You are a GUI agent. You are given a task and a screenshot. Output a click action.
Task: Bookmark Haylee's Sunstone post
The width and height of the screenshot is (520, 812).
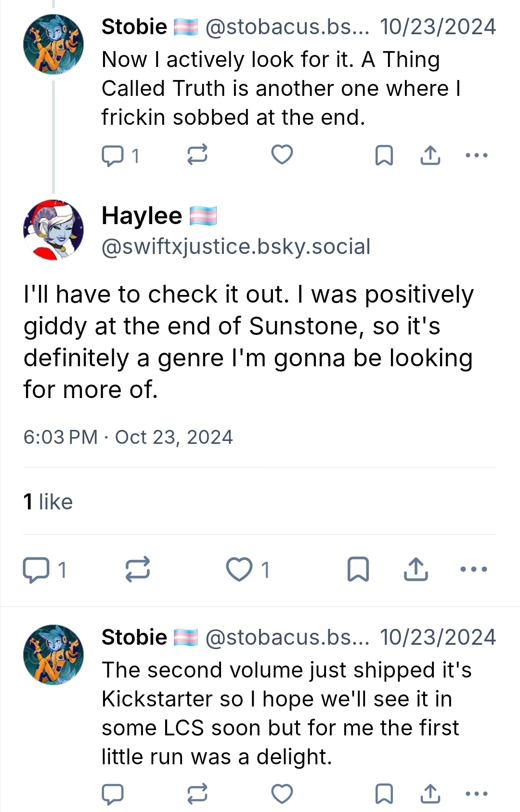pyautogui.click(x=358, y=570)
